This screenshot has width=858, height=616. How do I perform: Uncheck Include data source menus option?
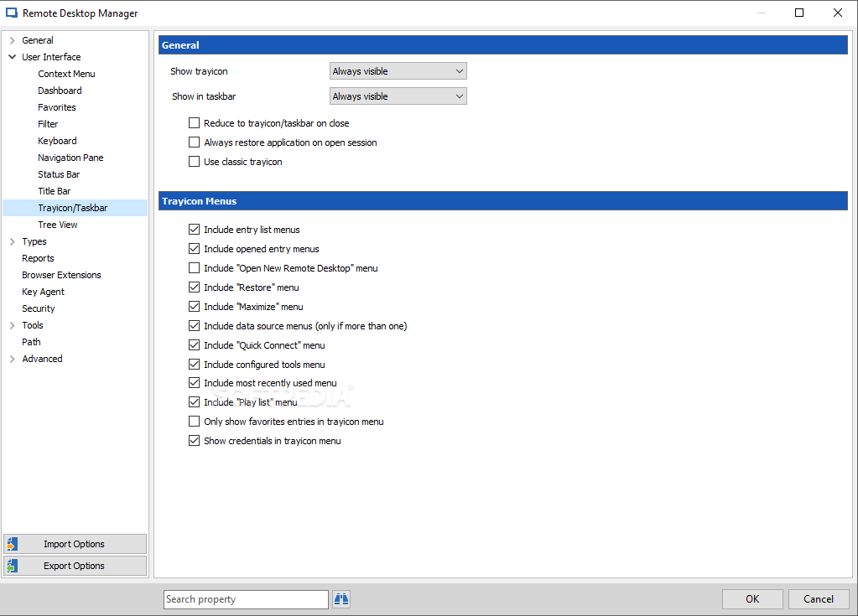tap(194, 326)
